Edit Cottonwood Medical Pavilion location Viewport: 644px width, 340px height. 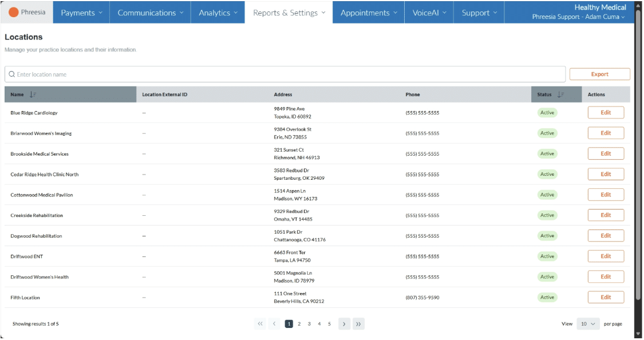pos(606,195)
